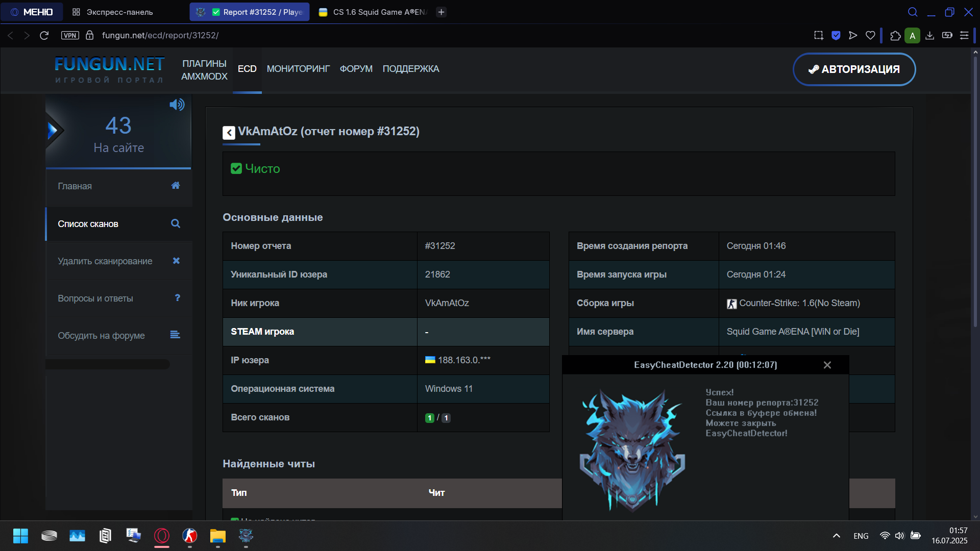Click the cross icon beside Удалить сканирование
980x551 pixels.
click(x=176, y=261)
